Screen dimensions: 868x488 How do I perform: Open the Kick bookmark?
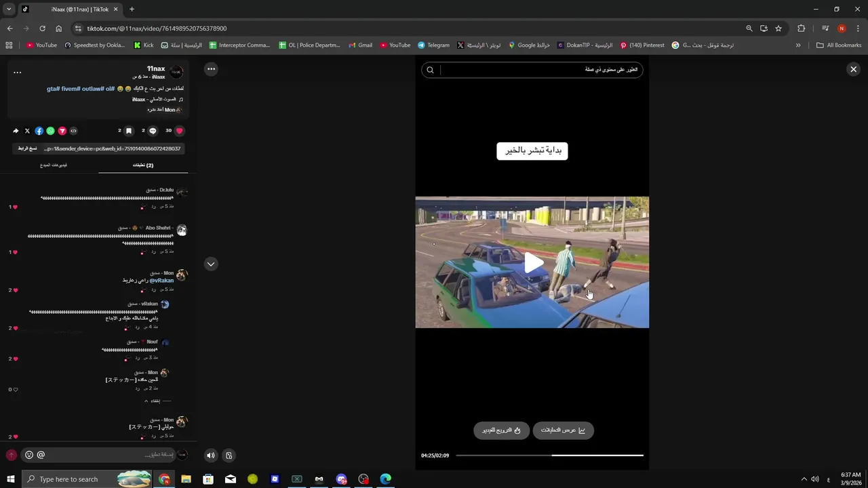(x=144, y=45)
